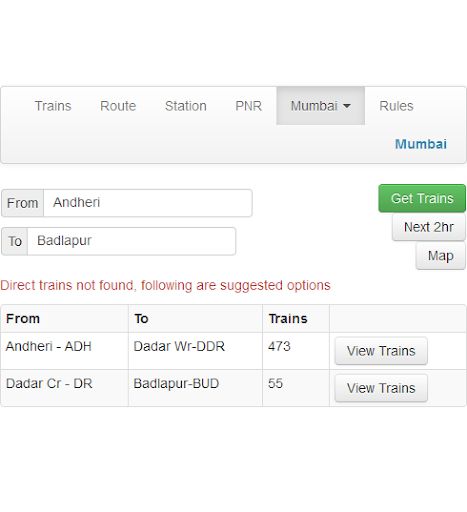Open the Trains tab
The height and width of the screenshot is (512, 467).
[x=53, y=106]
